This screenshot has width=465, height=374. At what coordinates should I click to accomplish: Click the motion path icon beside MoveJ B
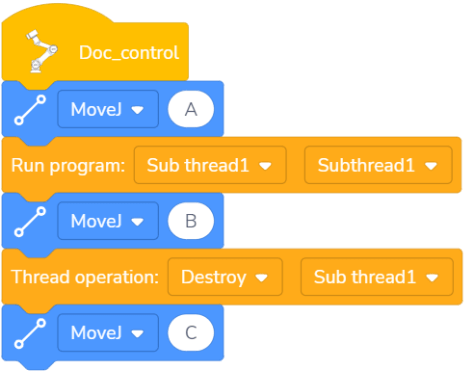(x=30, y=222)
